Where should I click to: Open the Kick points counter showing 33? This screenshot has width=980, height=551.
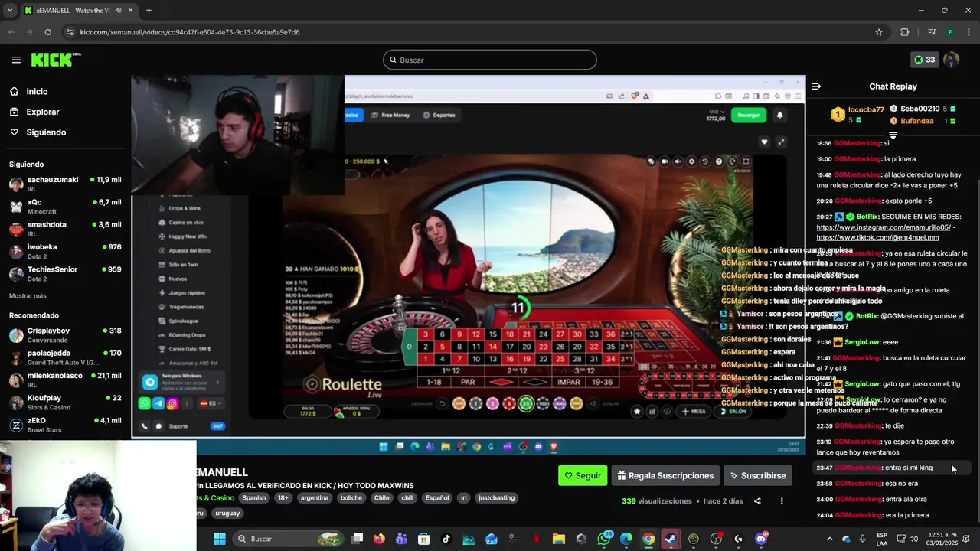pyautogui.click(x=924, y=60)
